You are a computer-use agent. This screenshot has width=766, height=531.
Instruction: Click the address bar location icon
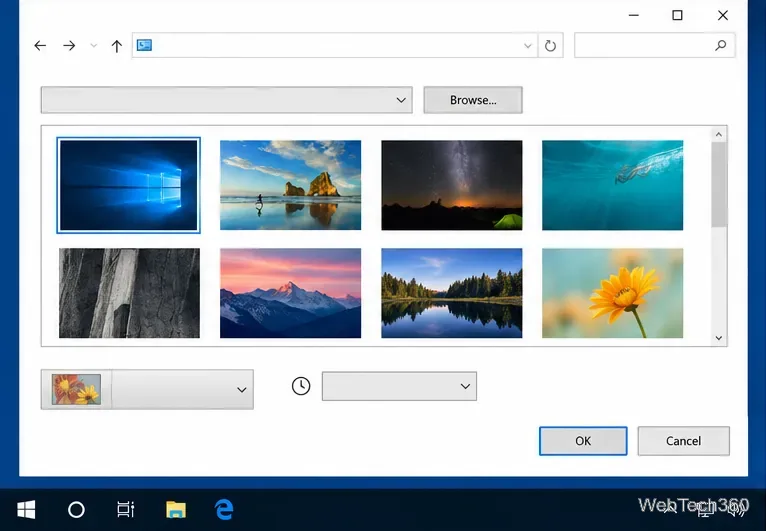(144, 45)
